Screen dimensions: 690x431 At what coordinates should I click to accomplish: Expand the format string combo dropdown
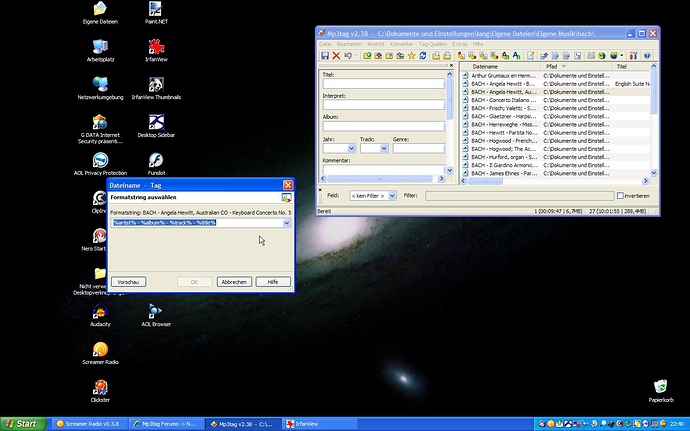[x=286, y=223]
